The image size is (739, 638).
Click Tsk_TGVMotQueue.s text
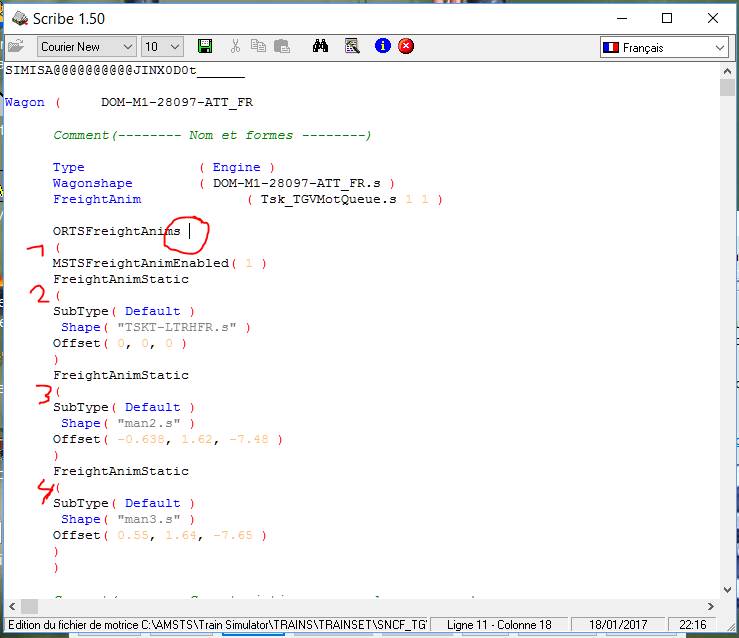click(328, 199)
